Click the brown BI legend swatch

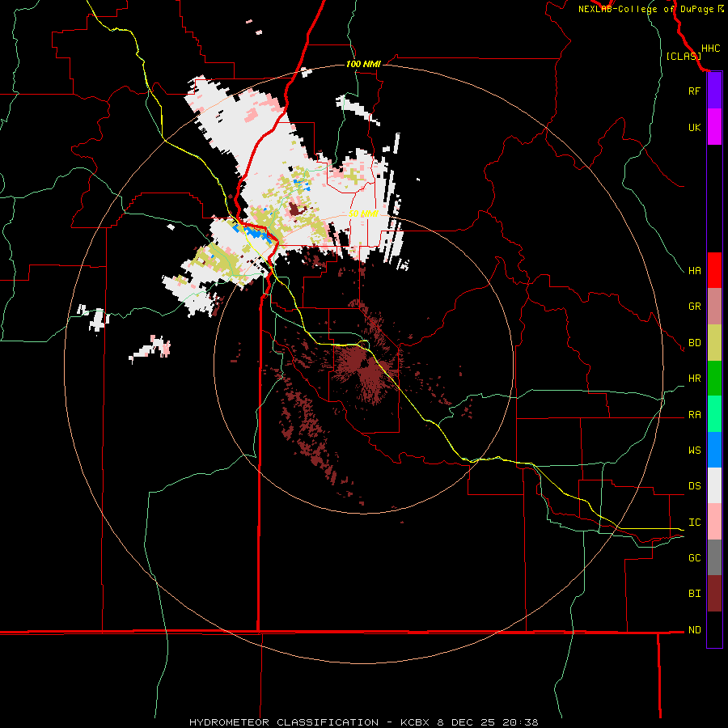click(x=714, y=594)
